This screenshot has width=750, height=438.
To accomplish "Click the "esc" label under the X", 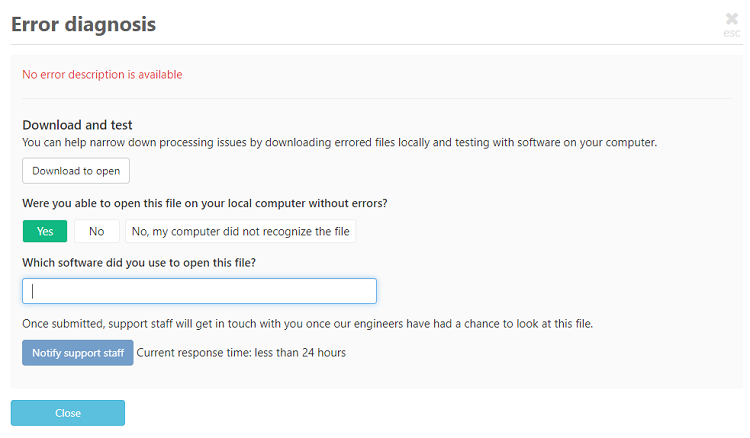I will 732,33.
